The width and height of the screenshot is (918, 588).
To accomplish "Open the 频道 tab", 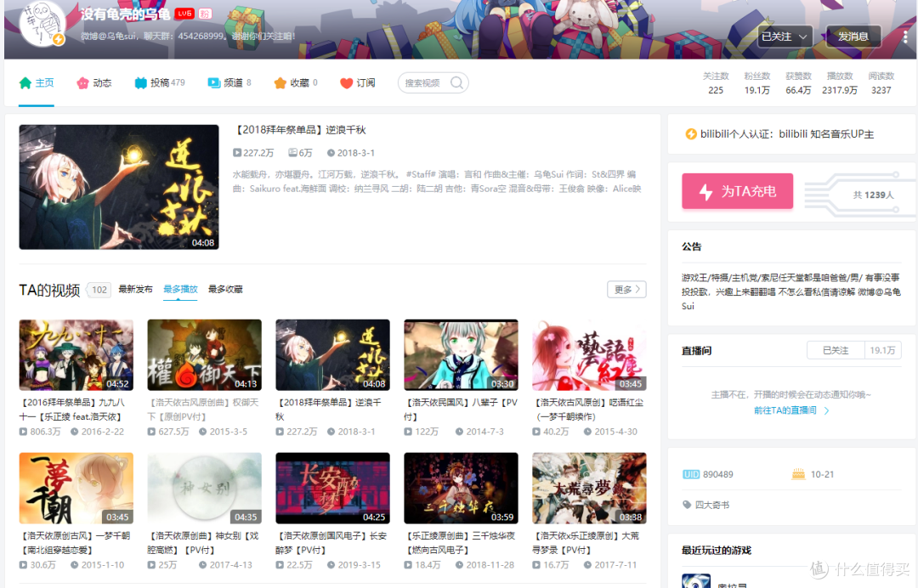I will 229,83.
